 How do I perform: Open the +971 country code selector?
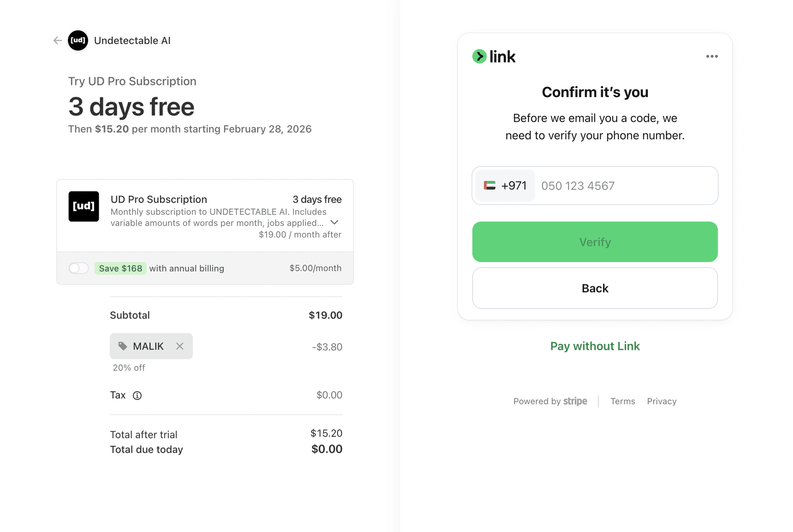[x=504, y=186]
